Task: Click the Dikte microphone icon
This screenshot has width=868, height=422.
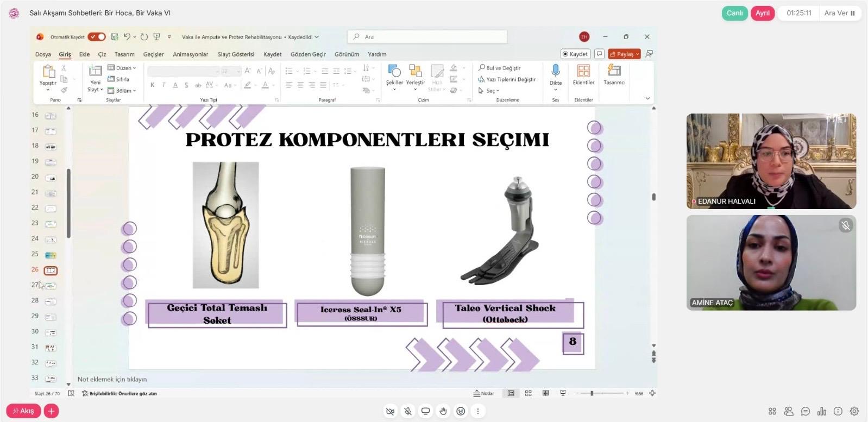Action: [x=555, y=71]
